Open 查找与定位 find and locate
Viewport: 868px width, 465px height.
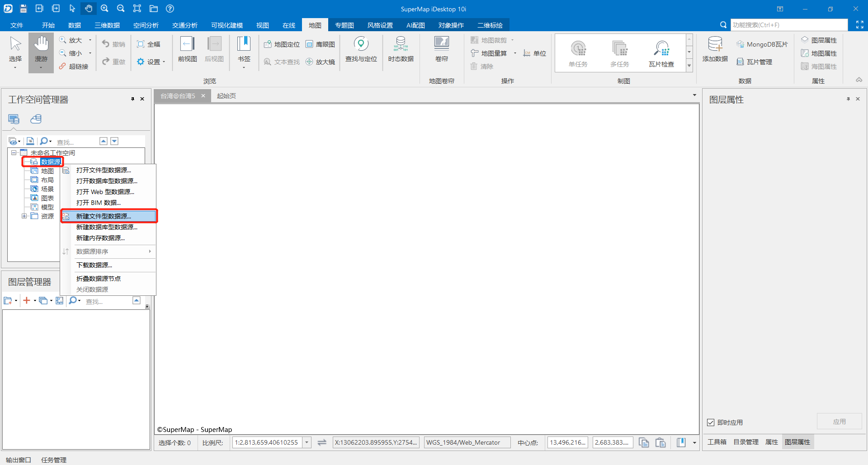click(x=361, y=50)
